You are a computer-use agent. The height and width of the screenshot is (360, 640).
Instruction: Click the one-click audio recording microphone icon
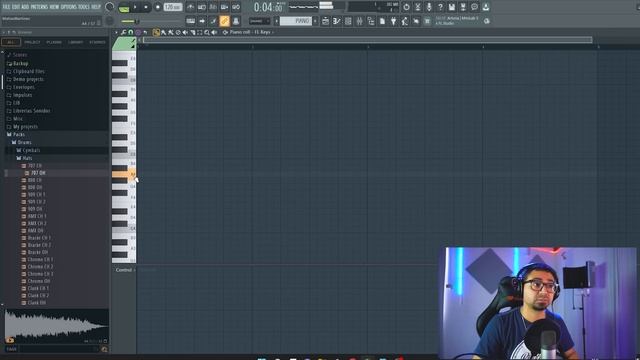point(429,7)
